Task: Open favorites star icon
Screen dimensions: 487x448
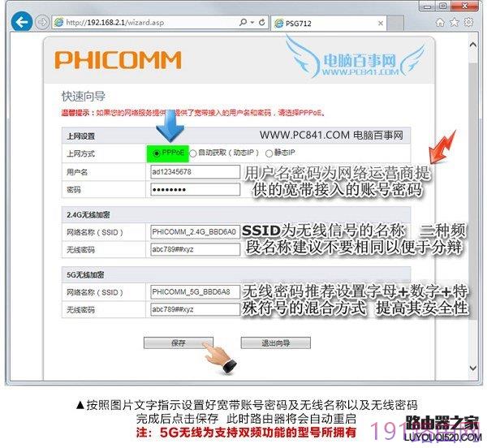Action: coord(454,23)
